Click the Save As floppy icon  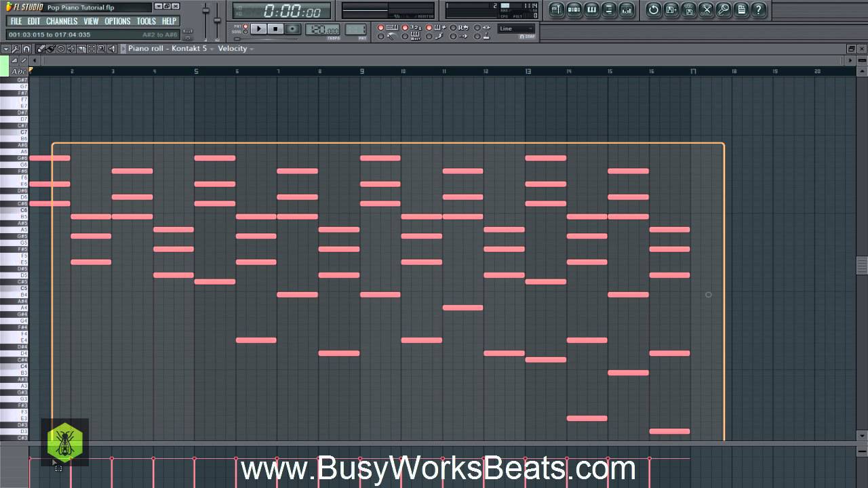click(671, 9)
